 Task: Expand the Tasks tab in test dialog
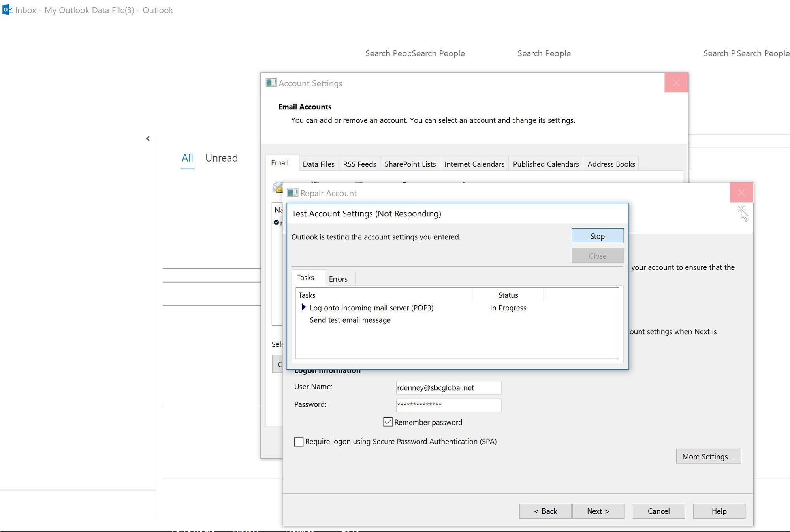click(306, 277)
